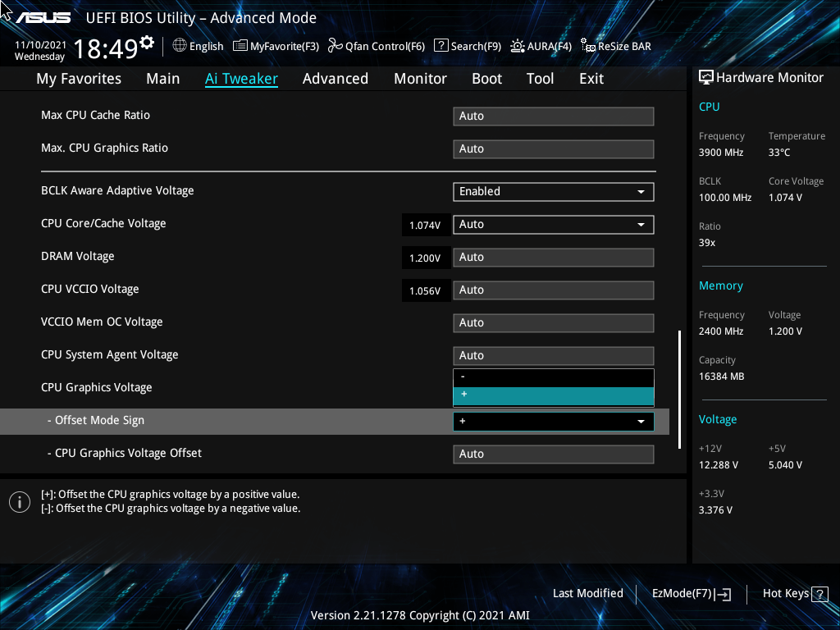
Task: Open the Monitor tab
Action: 420,79
